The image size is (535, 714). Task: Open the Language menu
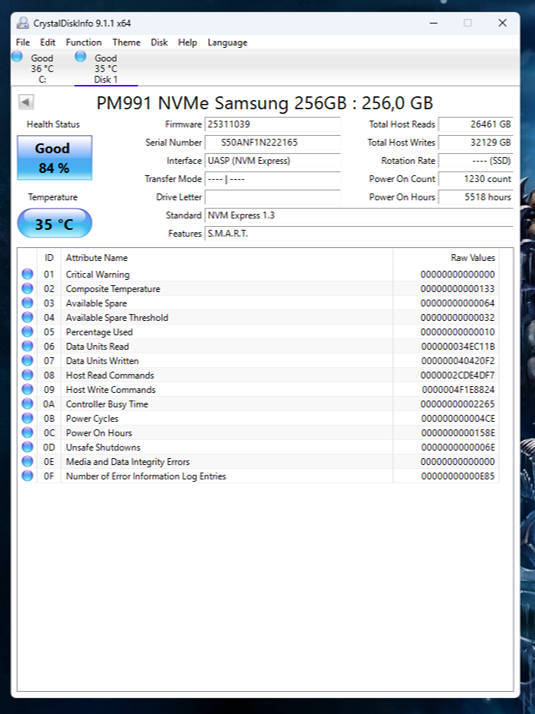[x=228, y=42]
